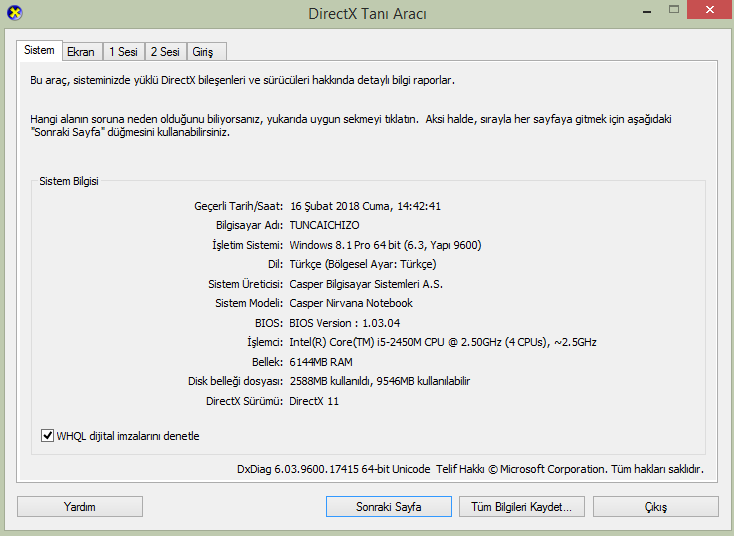
Task: Click Windows 8.1 Pro 64 bit value
Action: [385, 245]
